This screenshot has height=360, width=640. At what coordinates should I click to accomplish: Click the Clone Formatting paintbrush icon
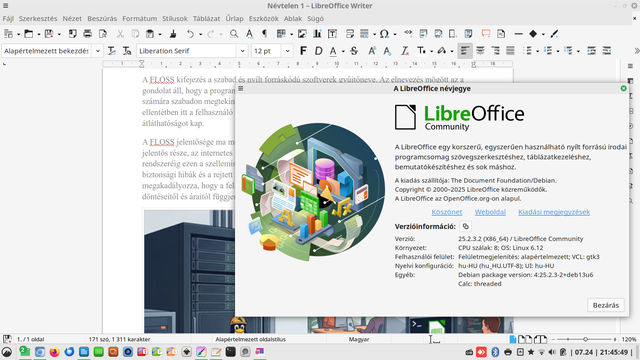tap(173, 34)
